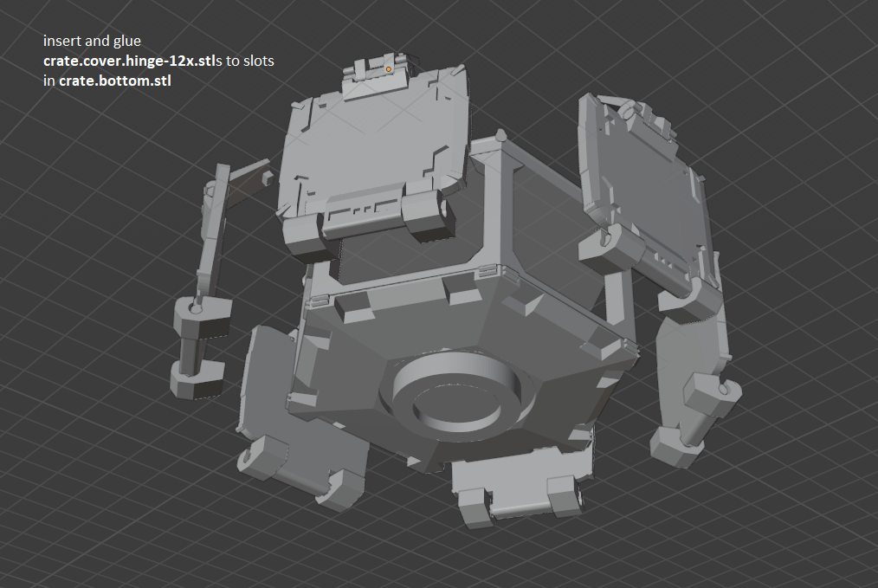Screen dimensions: 878x588
Task: Click the bold 'crate.bottom.stl' file name
Action: [115, 81]
